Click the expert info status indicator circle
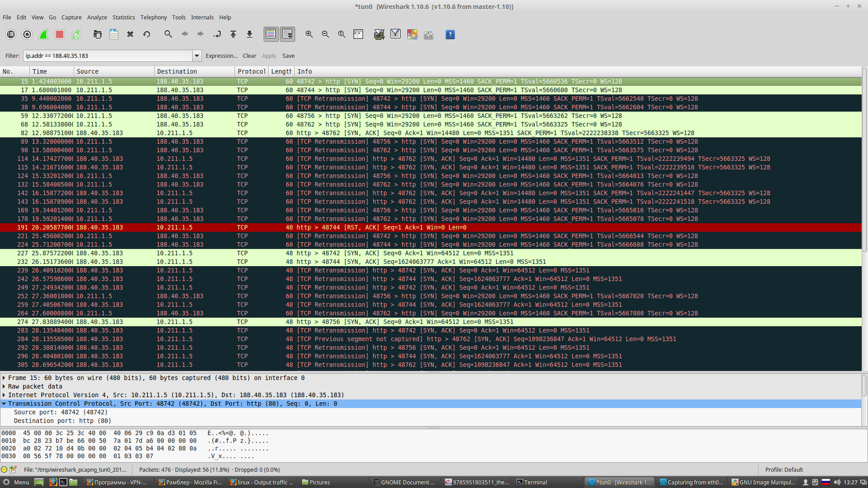This screenshot has height=488, width=868. pos(5,469)
